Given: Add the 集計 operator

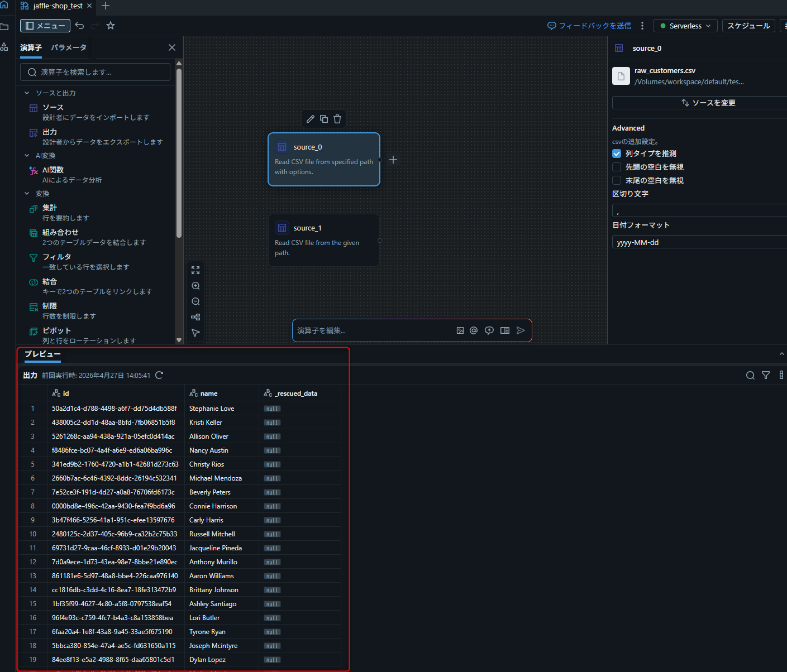Looking at the screenshot, I should pyautogui.click(x=96, y=213).
